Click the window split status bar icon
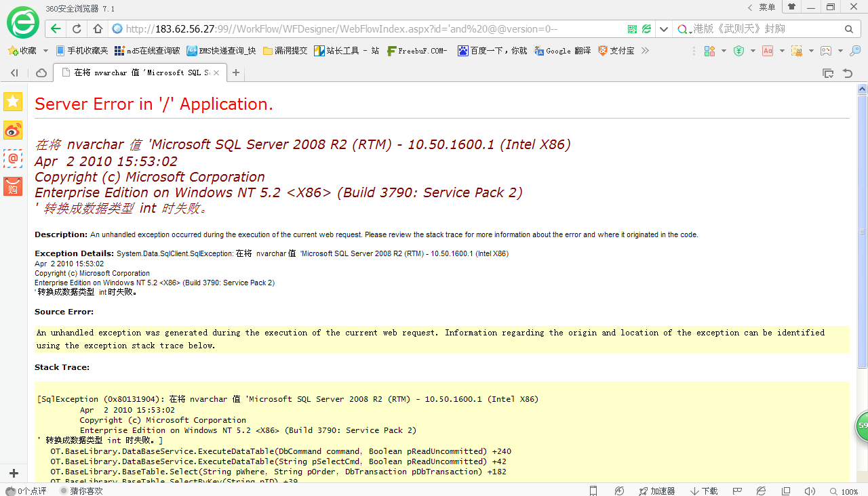The image size is (868, 496). 786,491
